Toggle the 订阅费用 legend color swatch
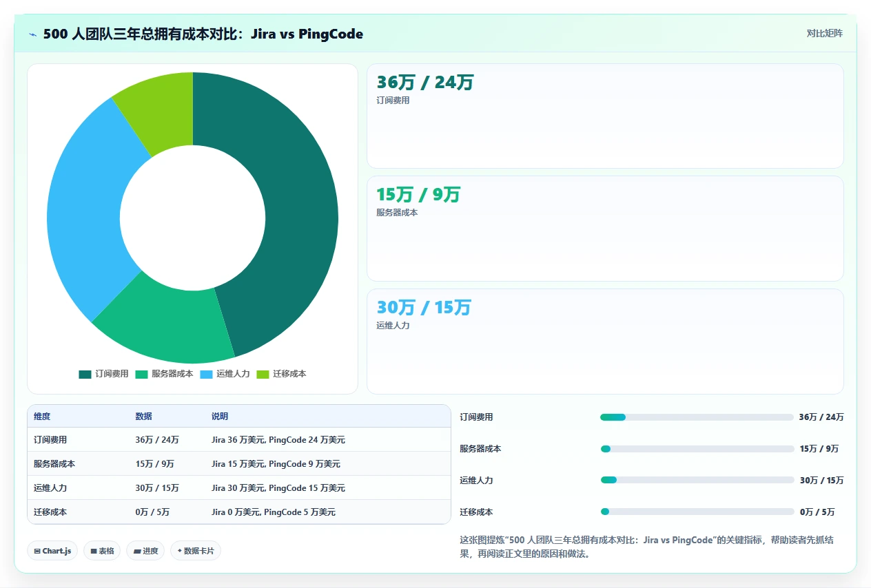 click(x=85, y=374)
